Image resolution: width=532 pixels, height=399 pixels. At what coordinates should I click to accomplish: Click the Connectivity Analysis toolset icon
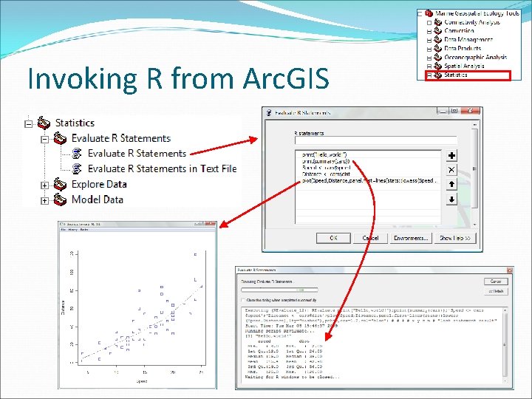tap(438, 22)
